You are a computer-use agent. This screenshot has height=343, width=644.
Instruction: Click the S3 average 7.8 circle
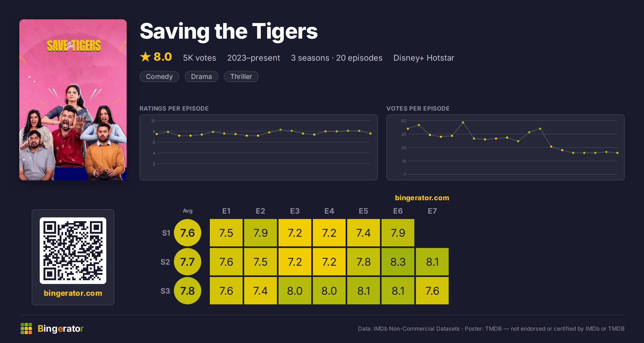click(188, 291)
